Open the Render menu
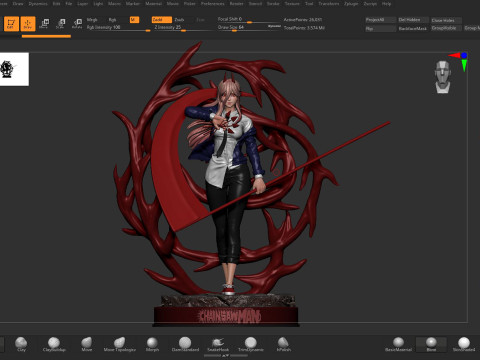The height and width of the screenshot is (360, 480). (237, 4)
